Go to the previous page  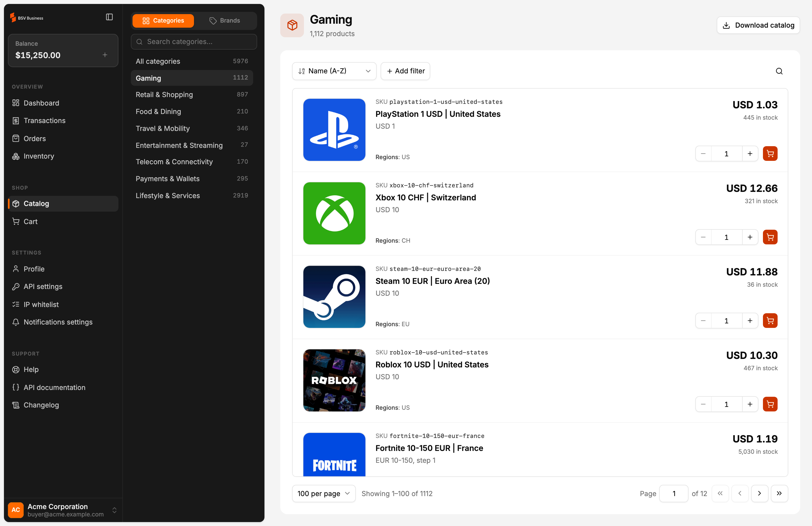click(x=740, y=493)
